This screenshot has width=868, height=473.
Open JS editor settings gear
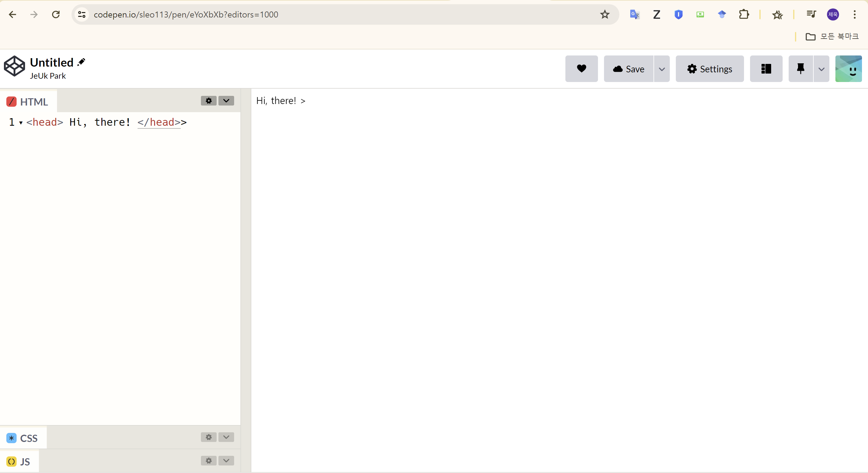(x=208, y=461)
